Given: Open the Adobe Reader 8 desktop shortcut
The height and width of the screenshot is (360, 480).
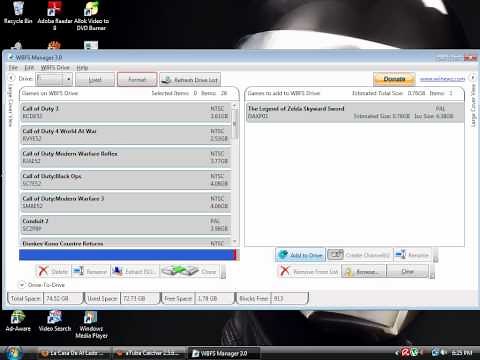Looking at the screenshot, I should [x=54, y=16].
